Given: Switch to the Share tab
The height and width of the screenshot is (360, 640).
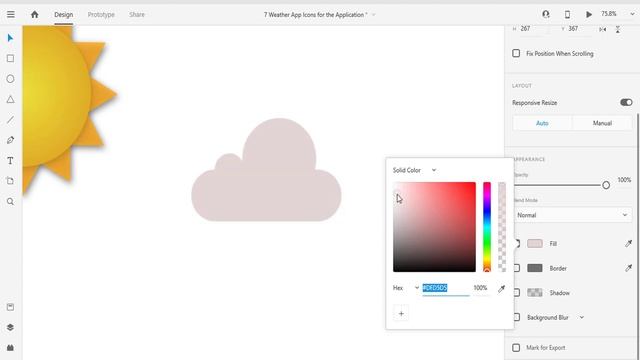Looking at the screenshot, I should click(x=137, y=15).
